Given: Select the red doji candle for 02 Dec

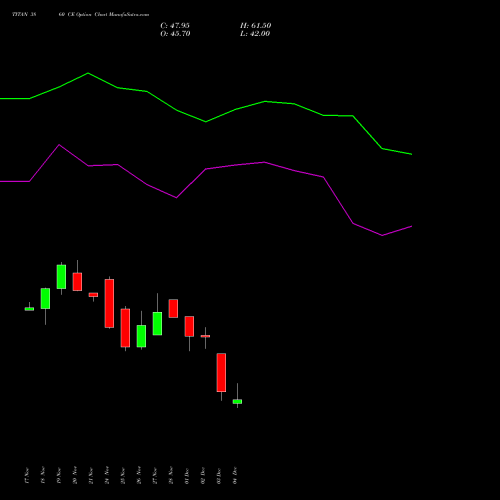Looking at the screenshot, I should [x=205, y=336].
